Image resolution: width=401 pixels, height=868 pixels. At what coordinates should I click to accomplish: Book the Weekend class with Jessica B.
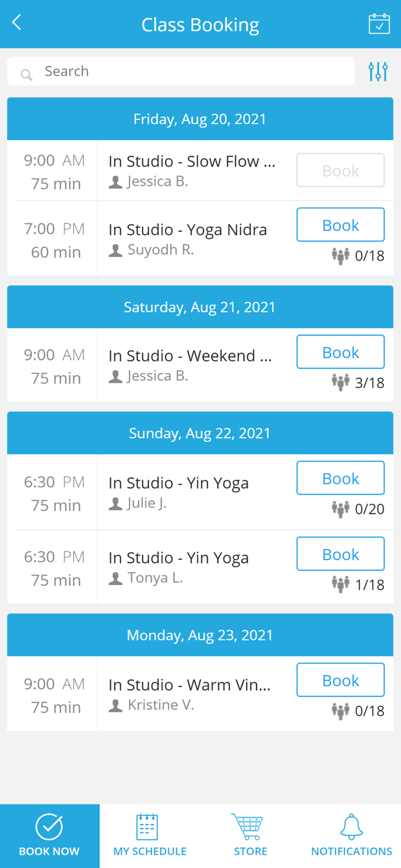(x=340, y=351)
